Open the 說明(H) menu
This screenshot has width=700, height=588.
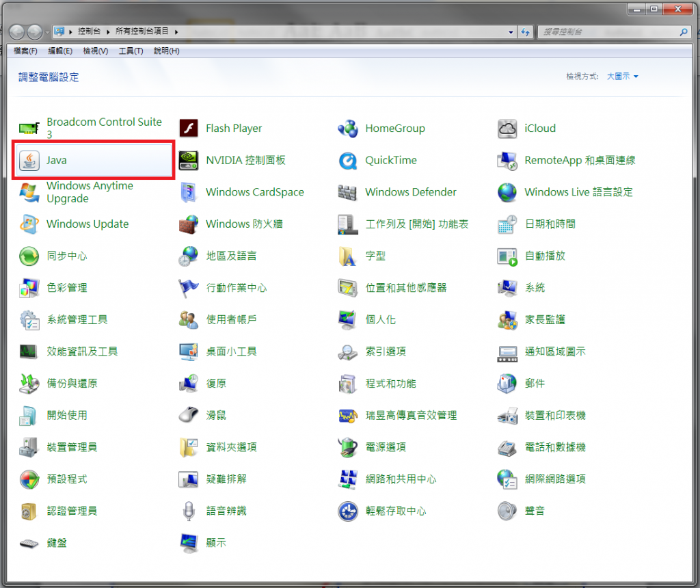pyautogui.click(x=167, y=51)
